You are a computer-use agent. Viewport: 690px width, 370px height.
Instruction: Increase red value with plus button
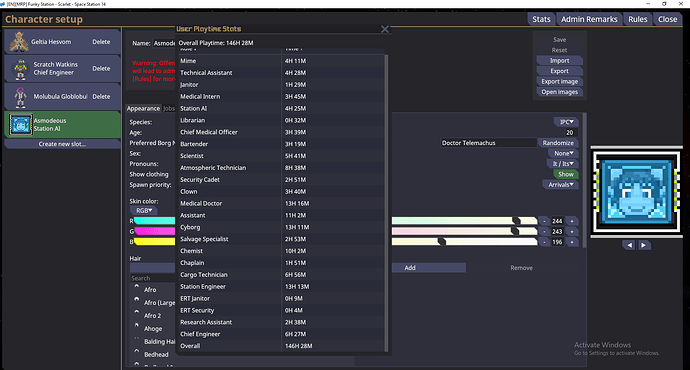tap(572, 221)
